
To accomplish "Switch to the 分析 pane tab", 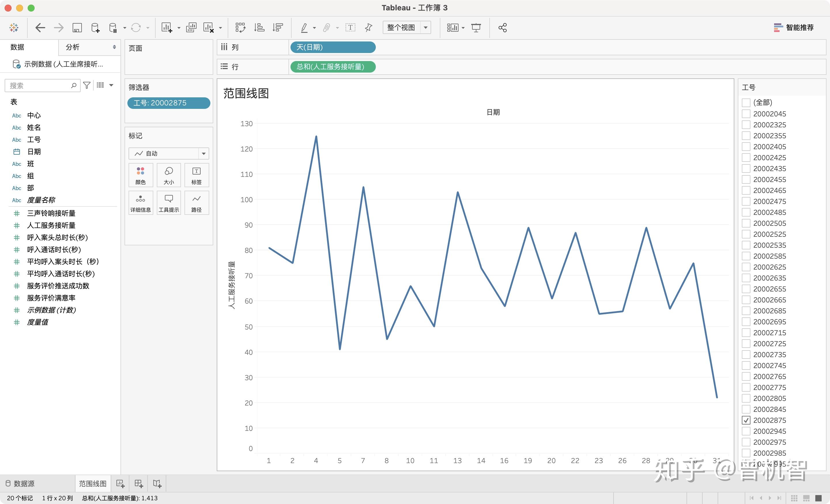I will [x=72, y=47].
